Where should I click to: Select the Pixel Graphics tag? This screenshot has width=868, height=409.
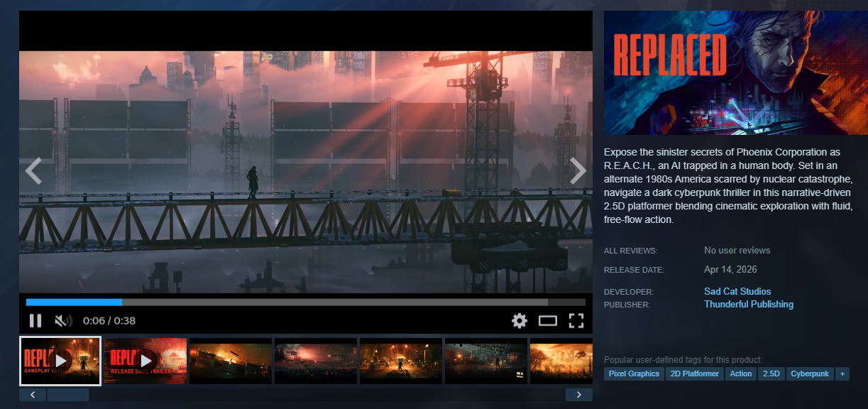point(634,373)
